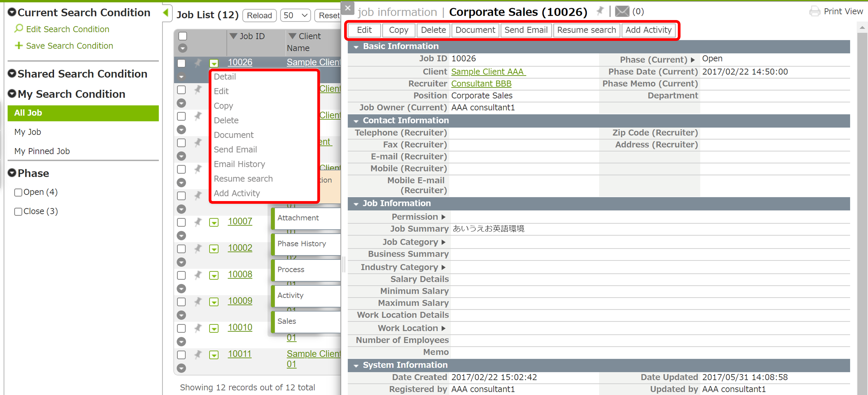This screenshot has width=868, height=395.
Task: Pin the Corporate Sales job via header pin
Action: coord(600,11)
